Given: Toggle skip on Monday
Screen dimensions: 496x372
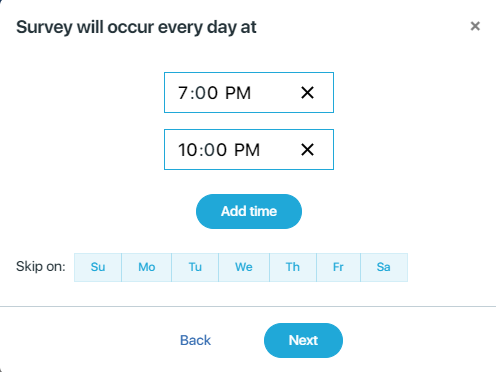Looking at the screenshot, I should coord(147,267).
